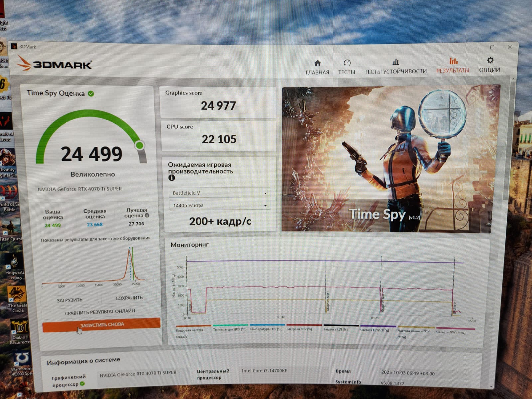Expand the Battlefield V game dropdown

(x=220, y=193)
